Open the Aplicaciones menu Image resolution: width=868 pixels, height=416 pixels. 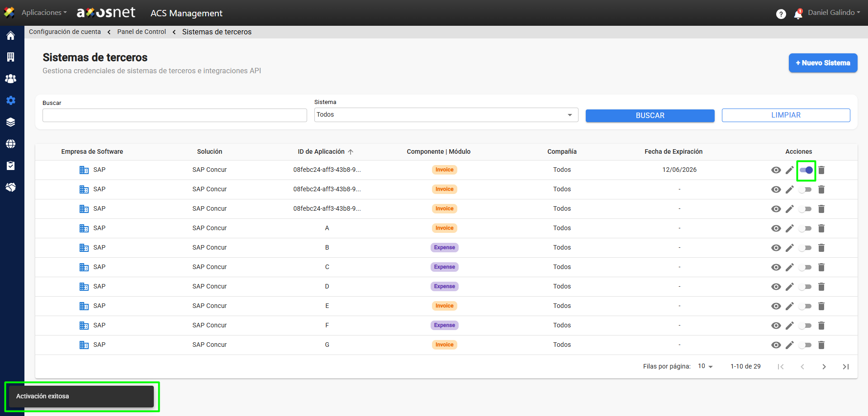(44, 13)
